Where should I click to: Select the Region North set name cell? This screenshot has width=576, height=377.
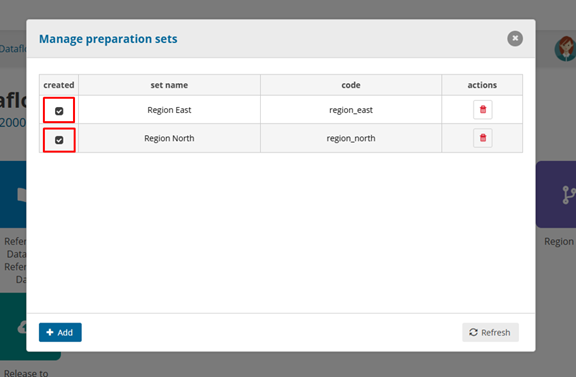169,138
